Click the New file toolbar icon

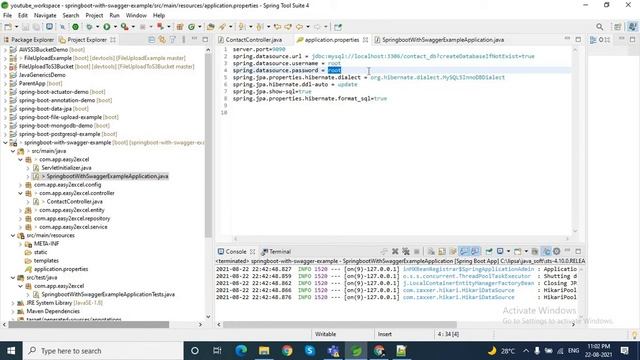coord(8,27)
